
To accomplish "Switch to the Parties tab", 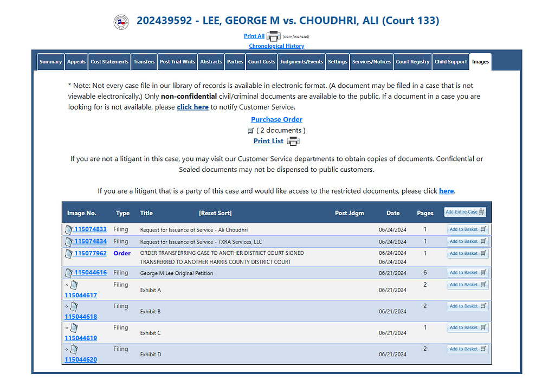I will tap(235, 62).
